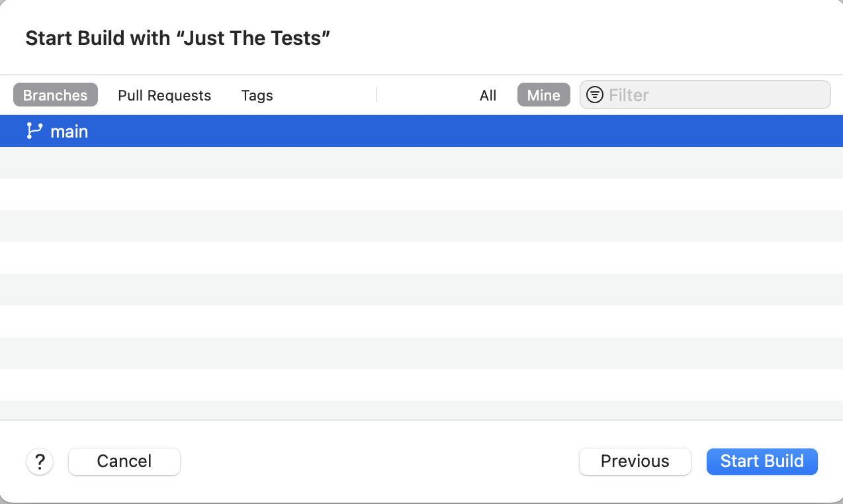Click the "main" branch name text
843x504 pixels.
tap(69, 131)
